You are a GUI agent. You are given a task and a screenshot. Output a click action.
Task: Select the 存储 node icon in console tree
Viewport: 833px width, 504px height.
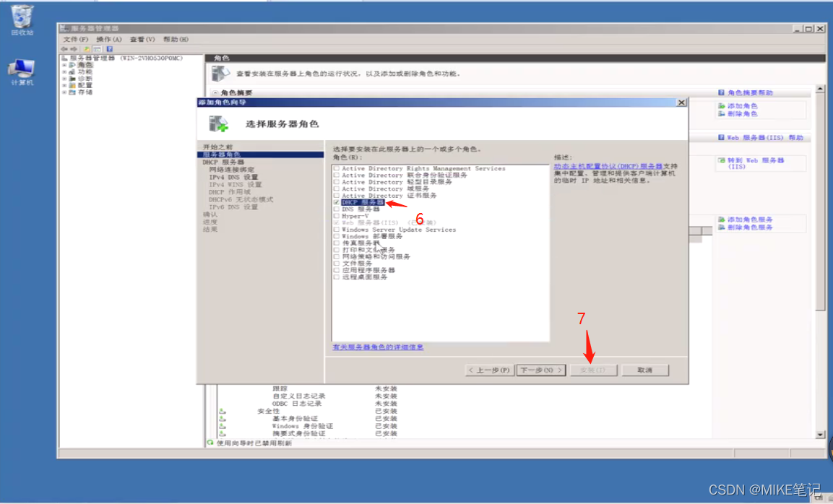(72, 92)
